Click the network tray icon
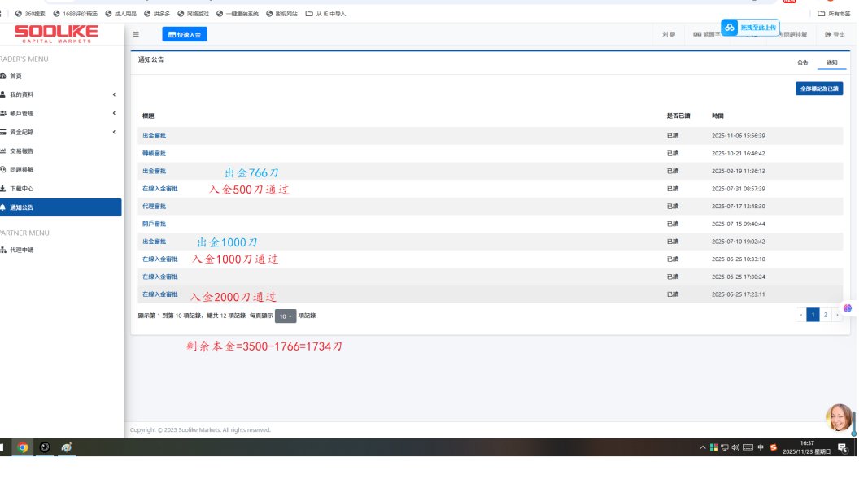Screen dimensions: 868x488 (725, 447)
